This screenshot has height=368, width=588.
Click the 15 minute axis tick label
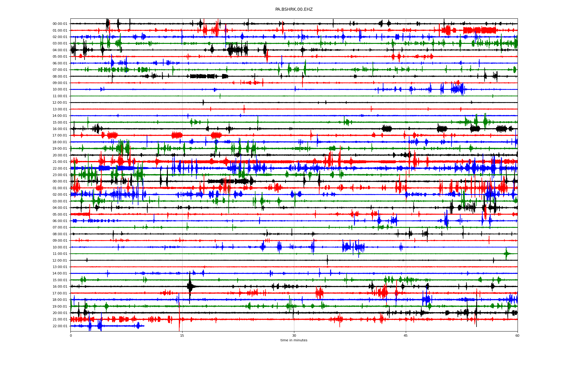coord(182,335)
